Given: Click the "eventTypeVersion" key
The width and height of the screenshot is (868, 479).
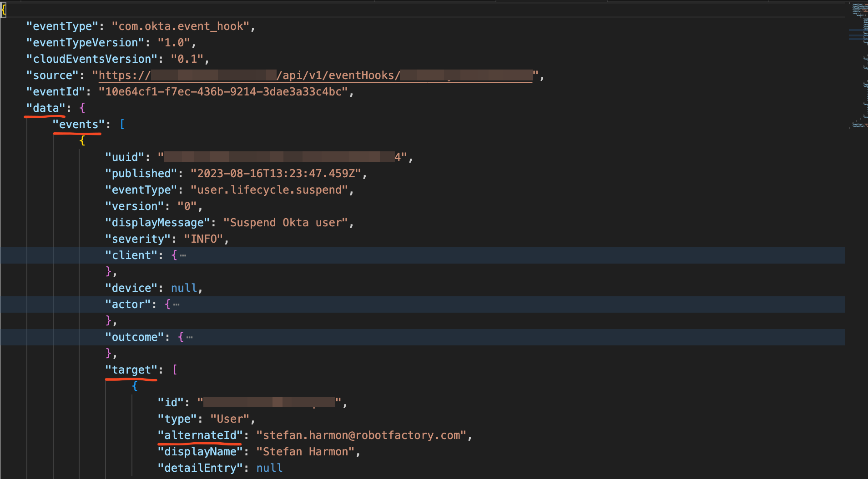Looking at the screenshot, I should (86, 43).
